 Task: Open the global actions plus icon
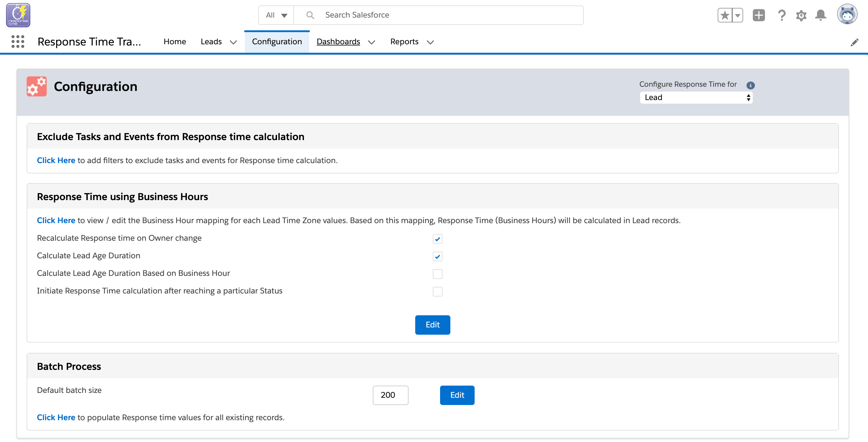click(x=759, y=15)
